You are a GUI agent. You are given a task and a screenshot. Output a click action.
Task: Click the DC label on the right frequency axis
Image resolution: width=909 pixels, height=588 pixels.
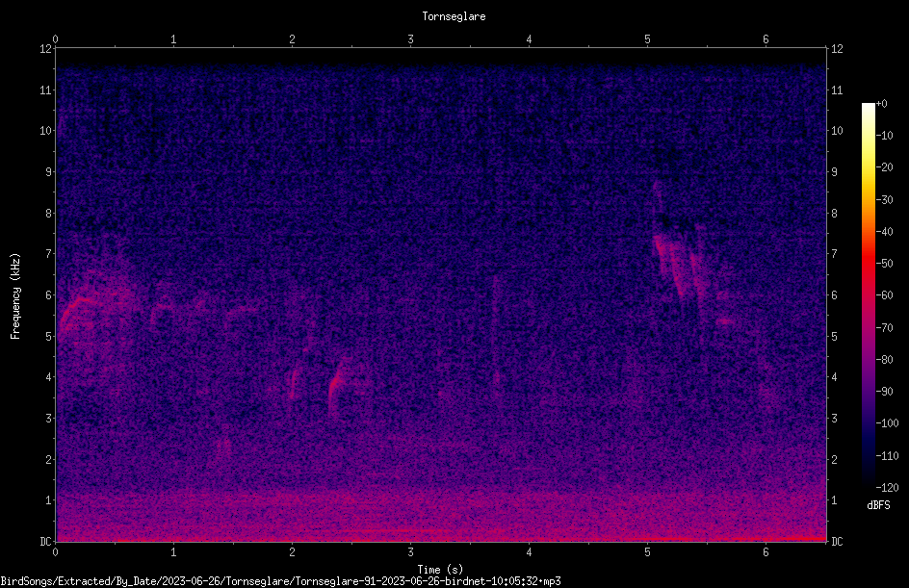(x=837, y=542)
